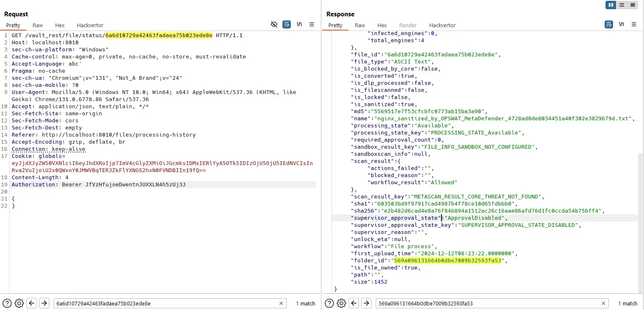The height and width of the screenshot is (310, 644).
Task: Click "sandbox_result_key" value line
Action: (x=444, y=147)
